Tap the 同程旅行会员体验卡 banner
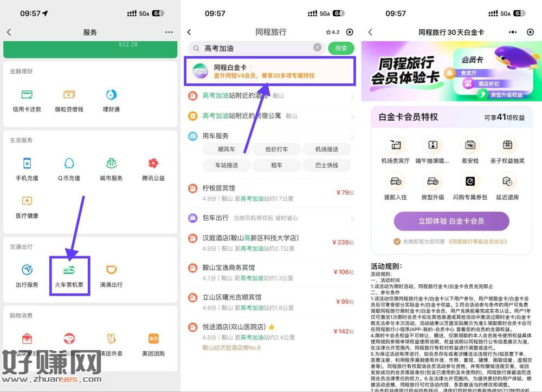This screenshot has height=392, width=542. (451, 71)
